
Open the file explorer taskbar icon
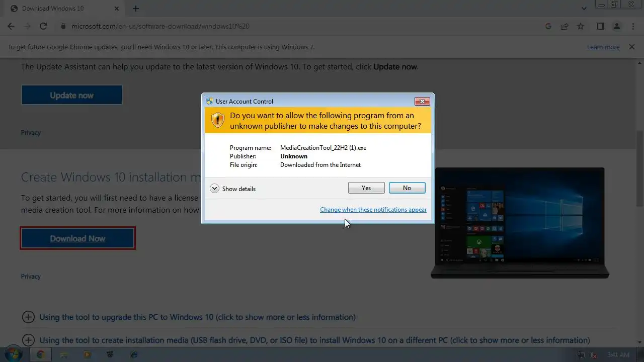(64, 354)
